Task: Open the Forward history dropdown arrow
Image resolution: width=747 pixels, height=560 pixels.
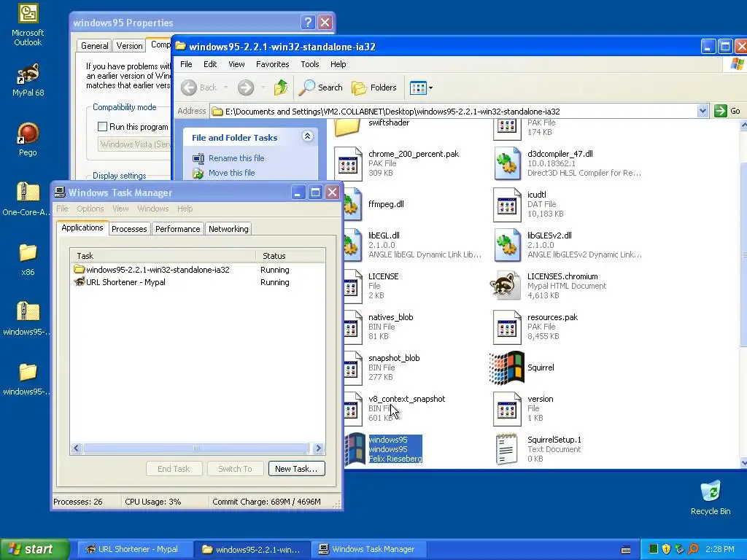Action: pos(263,87)
